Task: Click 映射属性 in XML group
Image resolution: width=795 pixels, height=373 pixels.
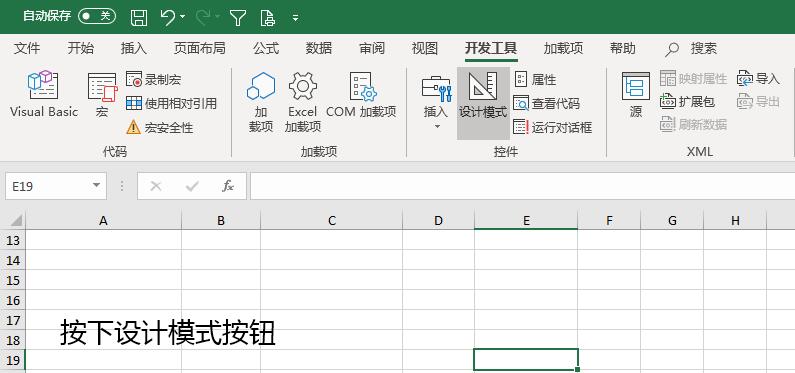Action: [x=694, y=79]
